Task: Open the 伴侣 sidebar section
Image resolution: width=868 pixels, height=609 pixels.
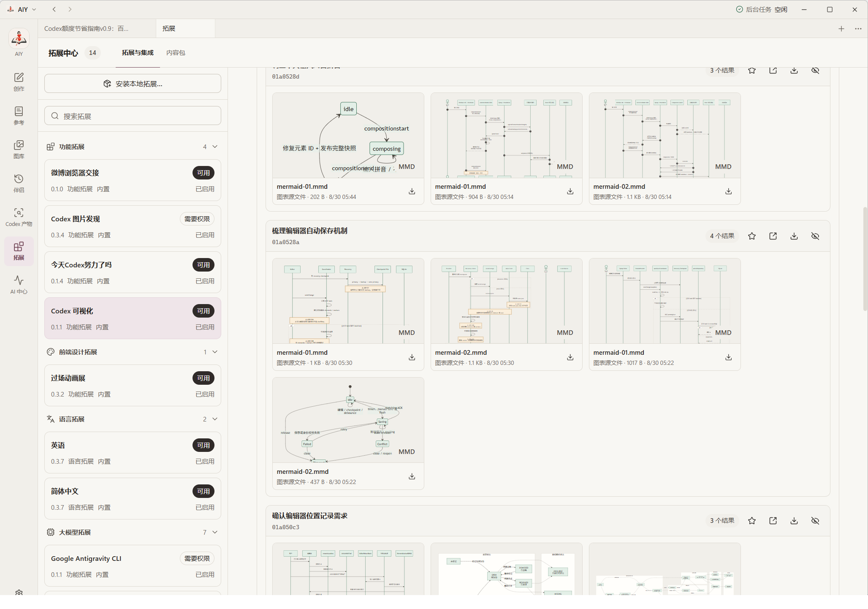Action: [x=19, y=183]
